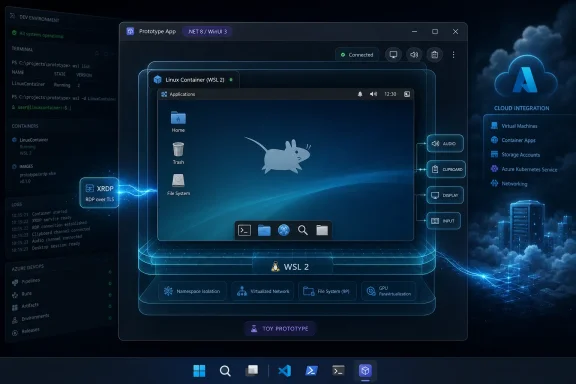This screenshot has height=384, width=576.
Task: Launch PowerShell from the taskbar
Action: click(312, 371)
